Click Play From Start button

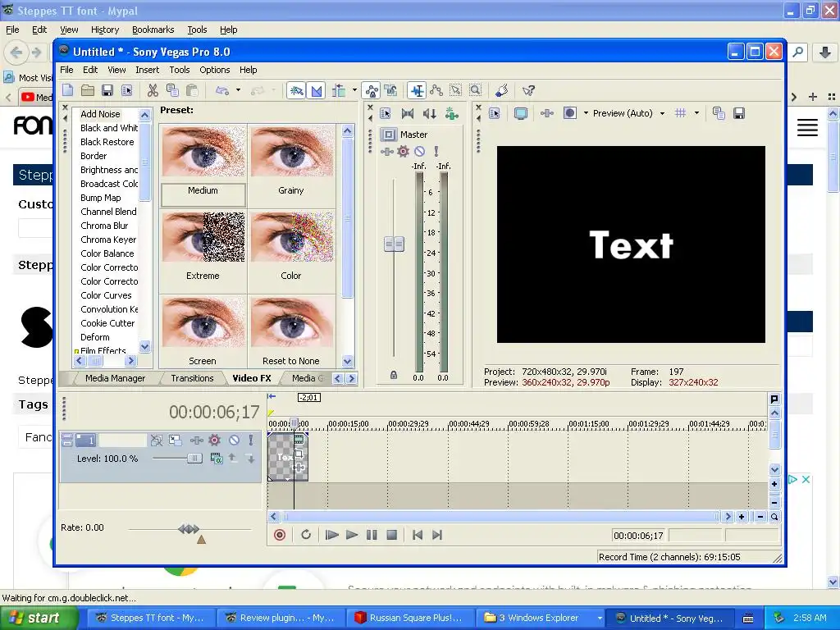(331, 535)
